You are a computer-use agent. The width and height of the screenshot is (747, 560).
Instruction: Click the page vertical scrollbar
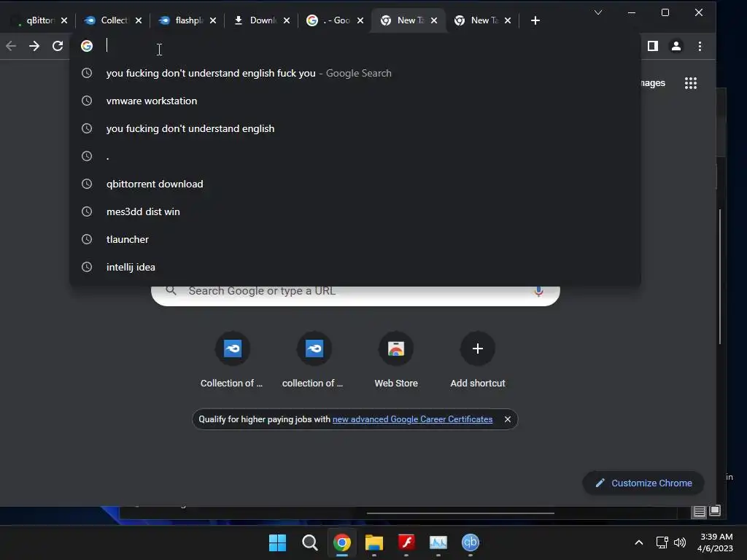coord(720,276)
